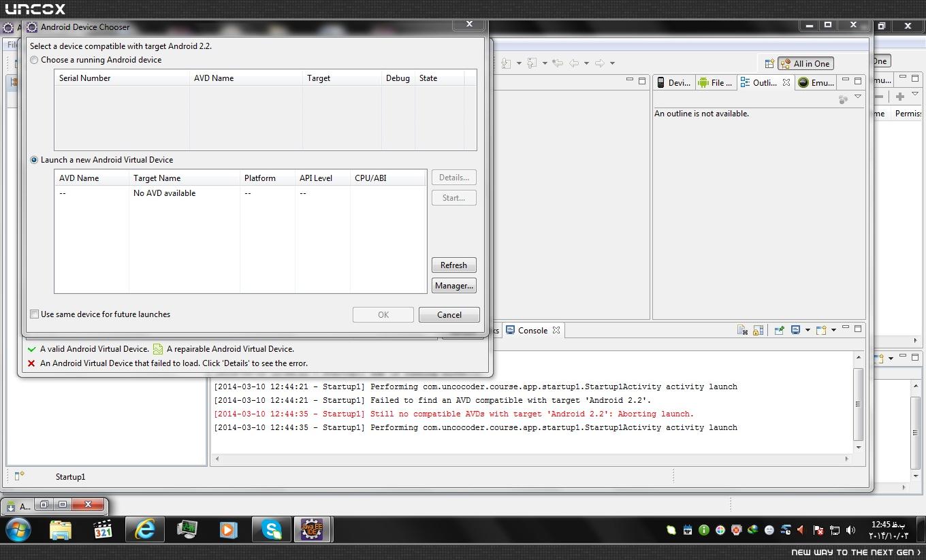Open the Back history dropdown arrow
The image size is (926, 560).
586,63
